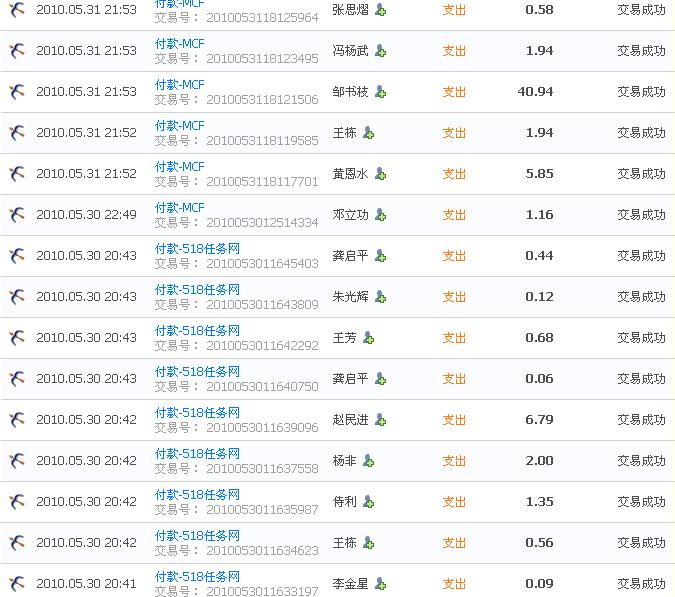
Task: Click the add-contact icon beside 邹书枝
Action: coord(380,92)
